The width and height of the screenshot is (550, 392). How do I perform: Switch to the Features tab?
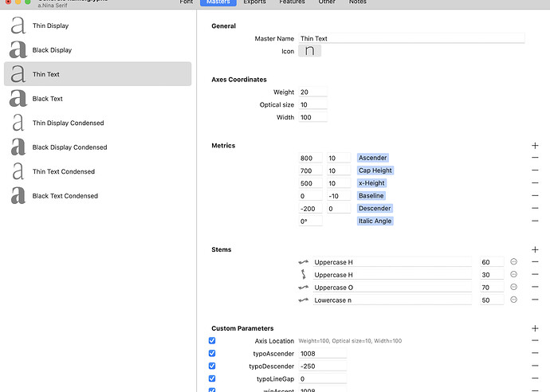click(293, 2)
